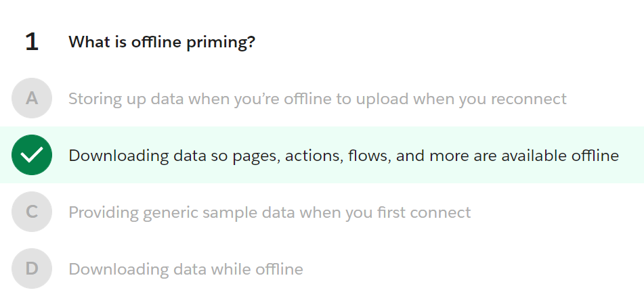This screenshot has height=303, width=644.
Task: Choose 'Providing generic sample data' answer text
Action: click(x=270, y=212)
